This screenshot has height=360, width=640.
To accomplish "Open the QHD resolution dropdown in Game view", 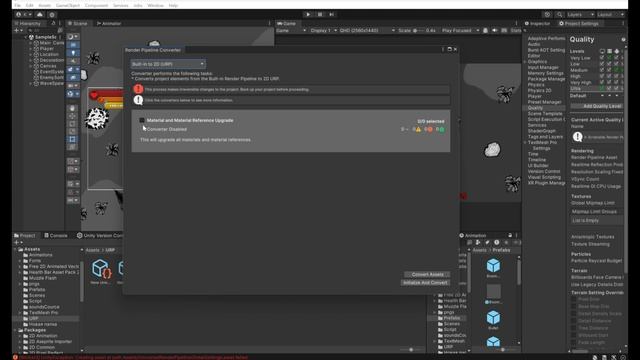I will pos(367,30).
